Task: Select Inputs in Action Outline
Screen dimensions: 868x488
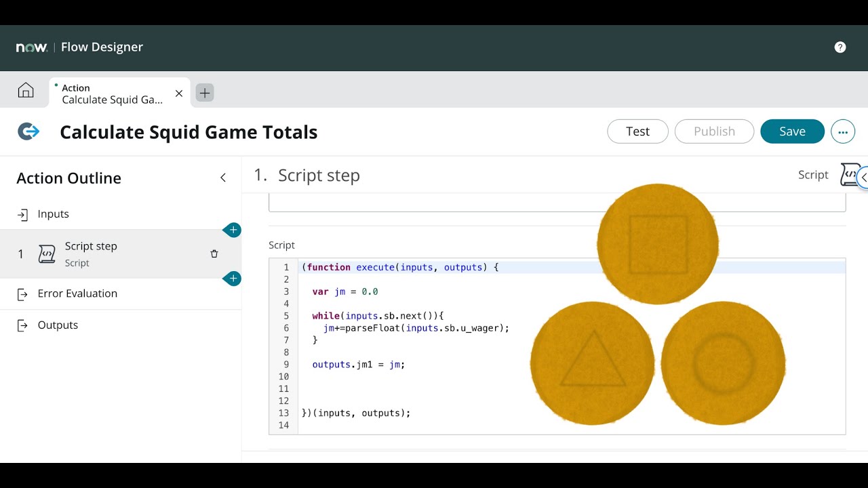Action: (53, 214)
